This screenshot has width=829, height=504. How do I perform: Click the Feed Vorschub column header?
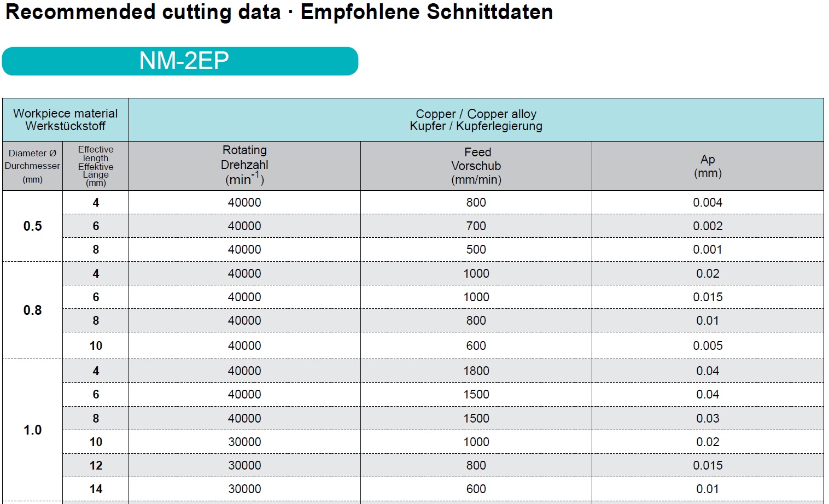point(476,166)
